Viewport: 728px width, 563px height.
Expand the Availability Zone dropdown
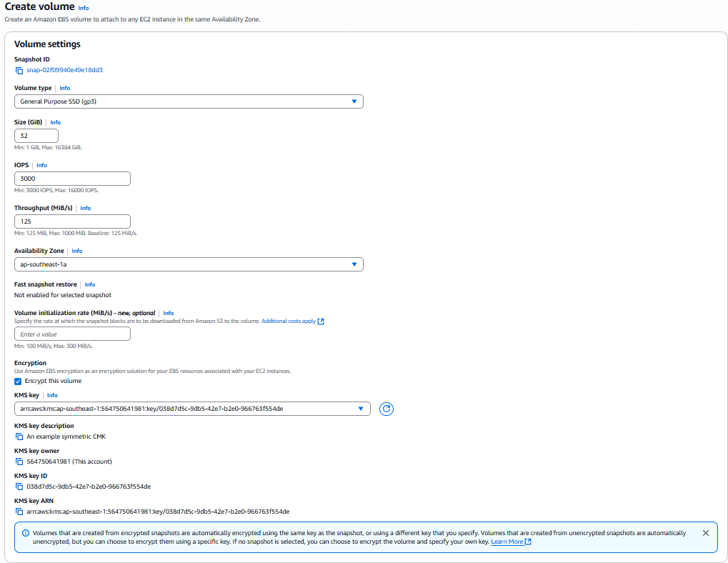coord(189,264)
